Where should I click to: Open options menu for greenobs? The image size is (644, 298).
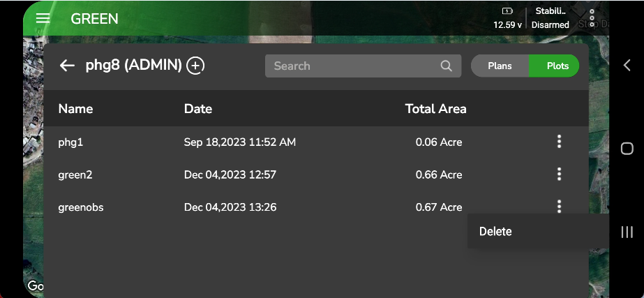(x=559, y=207)
